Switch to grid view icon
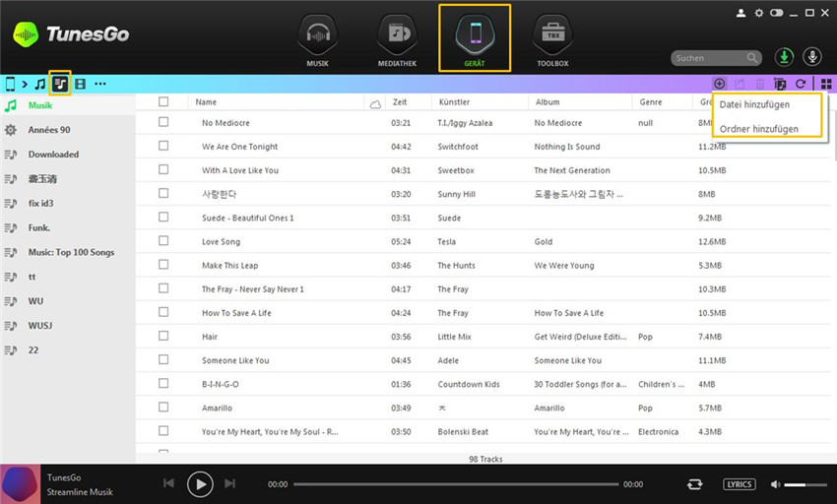The image size is (837, 504). pyautogui.click(x=826, y=84)
